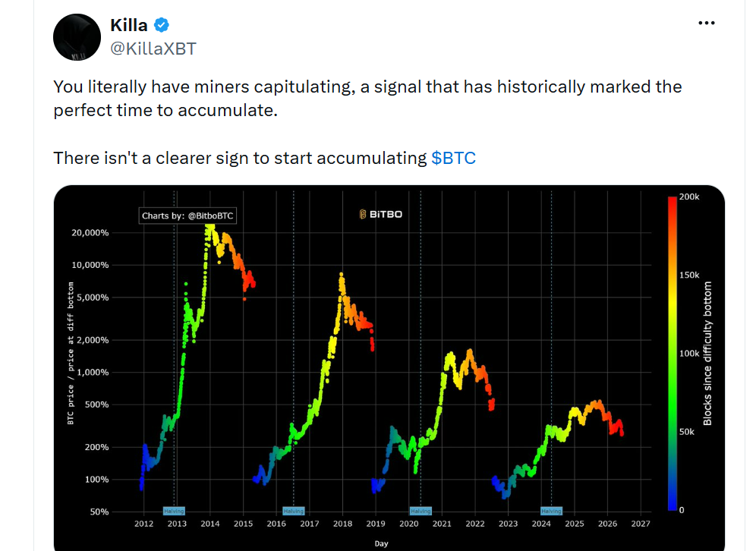The height and width of the screenshot is (551, 756).
Task: Click the 20,000% y-axis label
Action: pyautogui.click(x=90, y=233)
